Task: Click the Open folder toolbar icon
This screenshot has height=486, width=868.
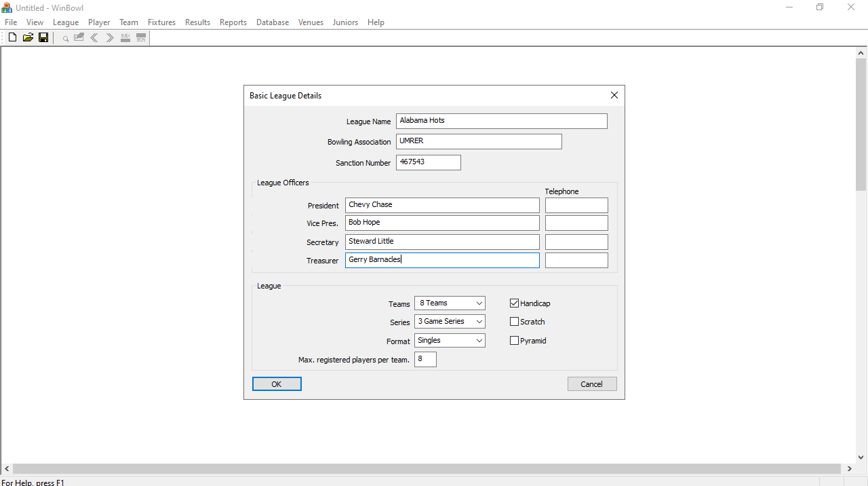Action: pyautogui.click(x=28, y=38)
